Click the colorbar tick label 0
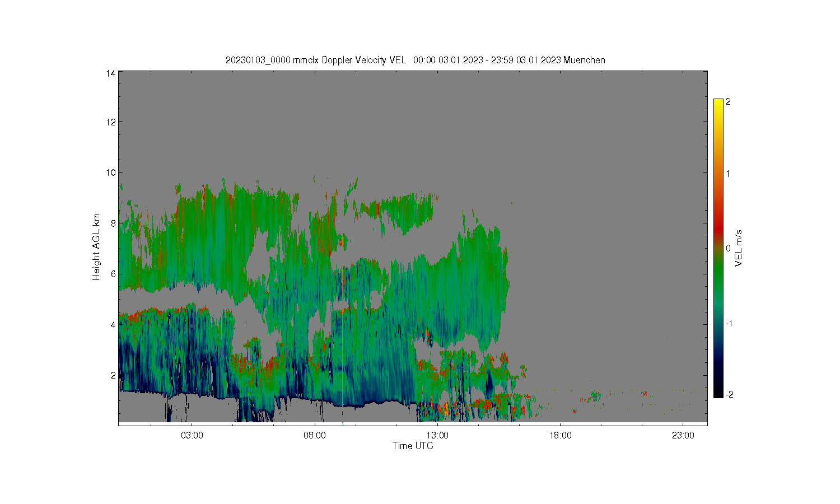Viewport: 840px width, 504px height. click(x=728, y=249)
